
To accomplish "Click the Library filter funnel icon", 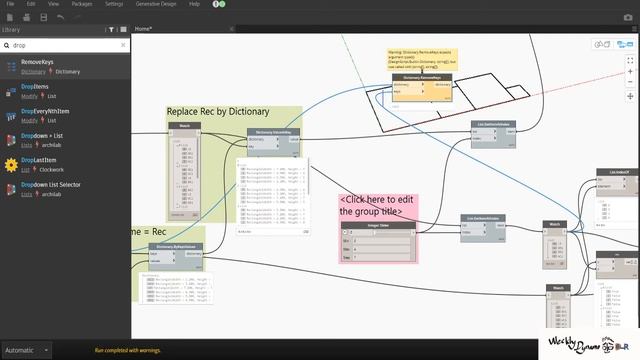I will pos(111,29).
